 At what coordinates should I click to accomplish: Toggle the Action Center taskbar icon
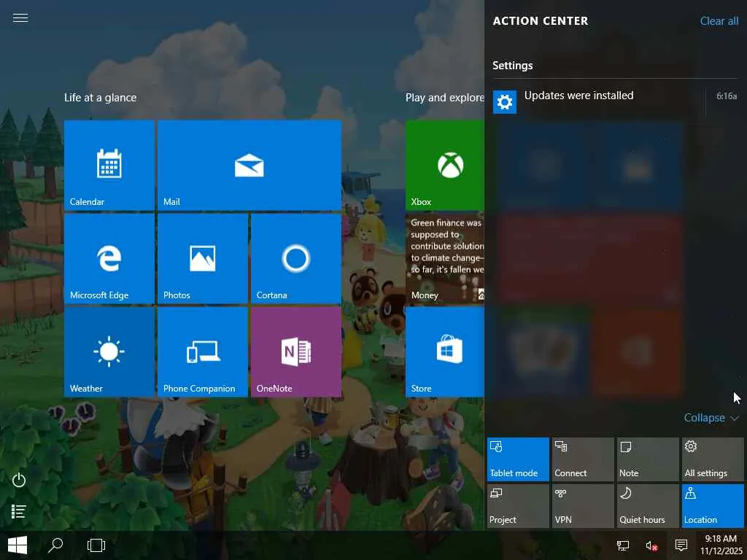tap(681, 545)
